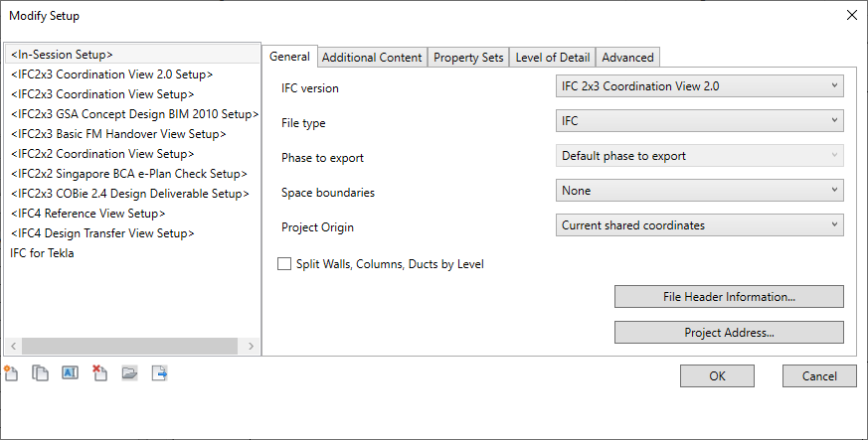Image resolution: width=868 pixels, height=440 pixels.
Task: Select IFC4 Reference View Setup
Action: pos(132,214)
